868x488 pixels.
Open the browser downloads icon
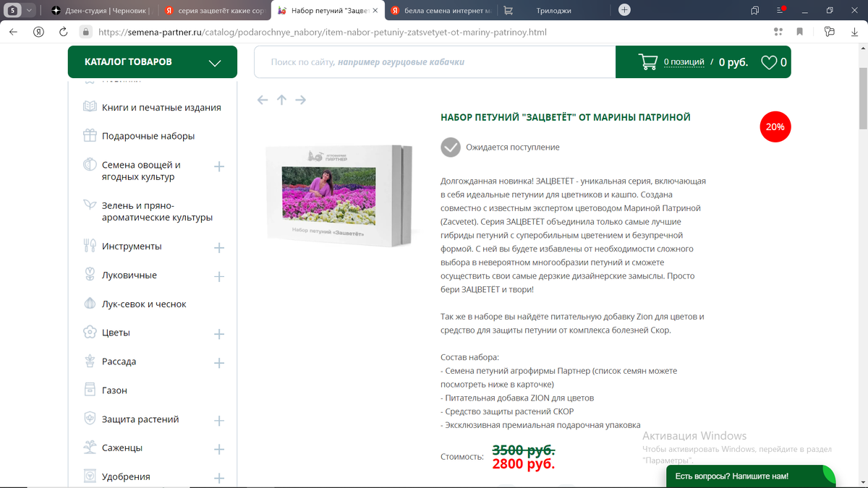tap(856, 32)
